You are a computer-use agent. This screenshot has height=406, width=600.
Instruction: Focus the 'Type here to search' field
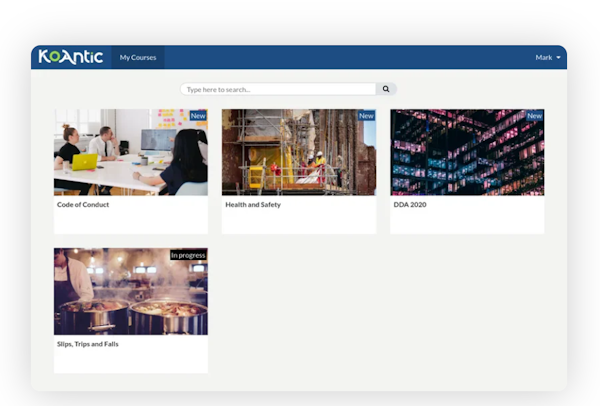(x=278, y=89)
